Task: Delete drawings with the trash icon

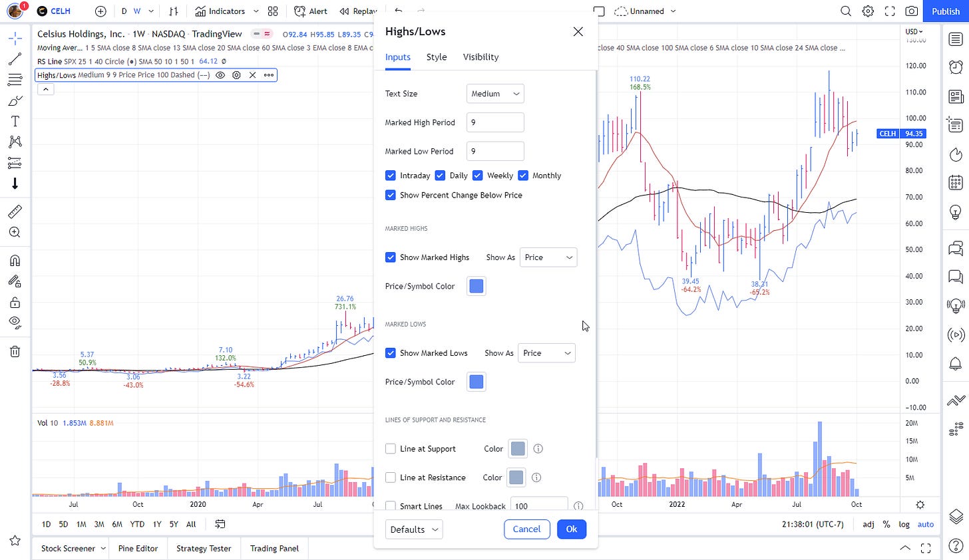Action: [x=15, y=351]
